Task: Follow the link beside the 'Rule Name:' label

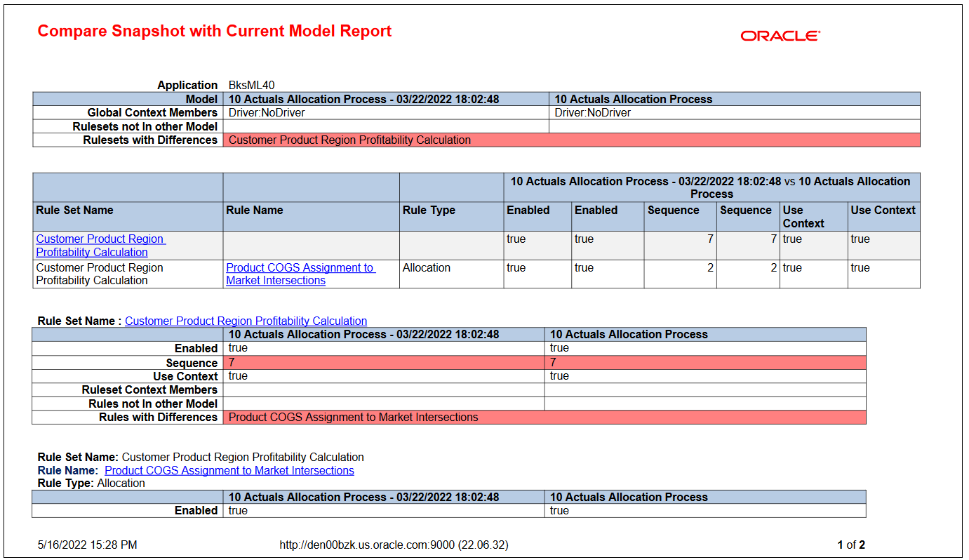Action: [x=229, y=470]
